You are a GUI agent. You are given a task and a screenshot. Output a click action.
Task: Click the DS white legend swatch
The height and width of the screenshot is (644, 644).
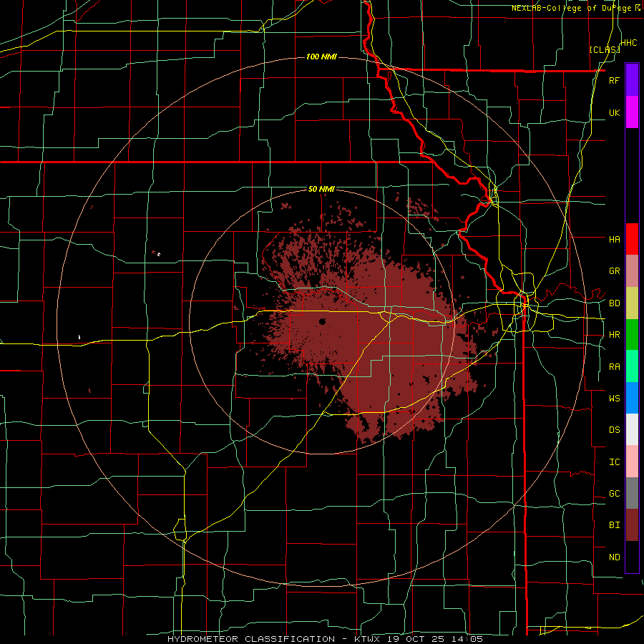pyautogui.click(x=632, y=429)
